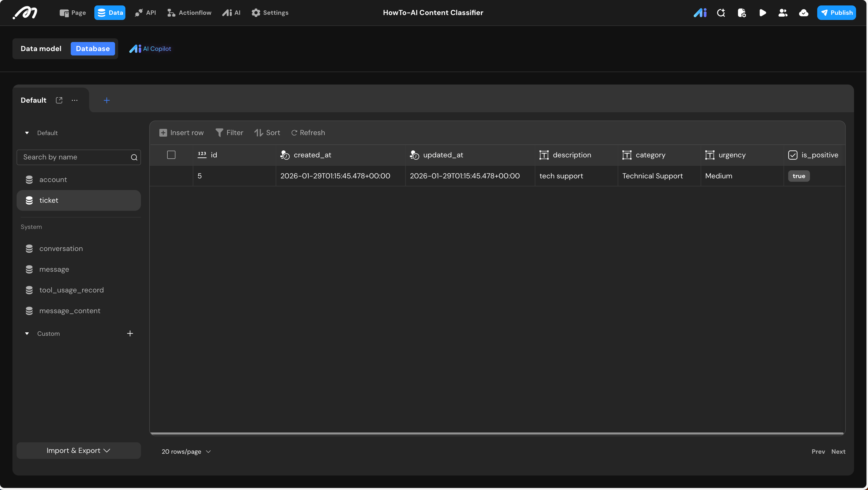Toggle the true value in is_positive
Viewport: 868px width, 490px height.
click(799, 176)
